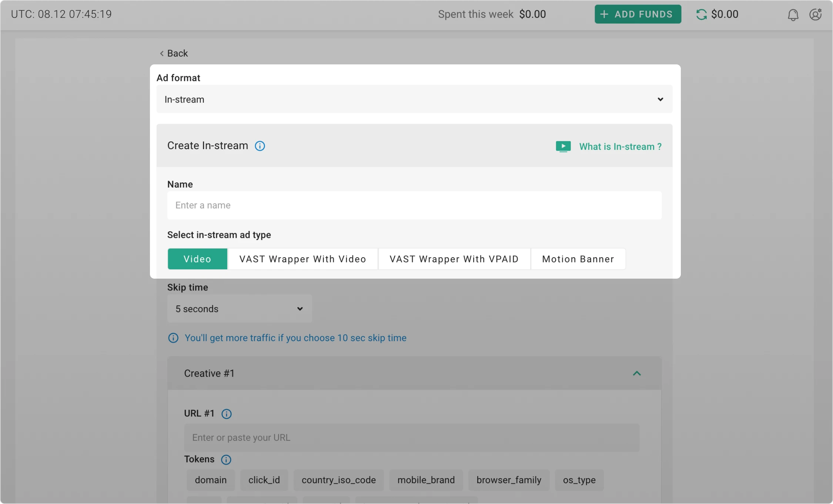Open the Skip time 5 seconds dropdown
Image resolution: width=833 pixels, height=504 pixels.
click(239, 309)
